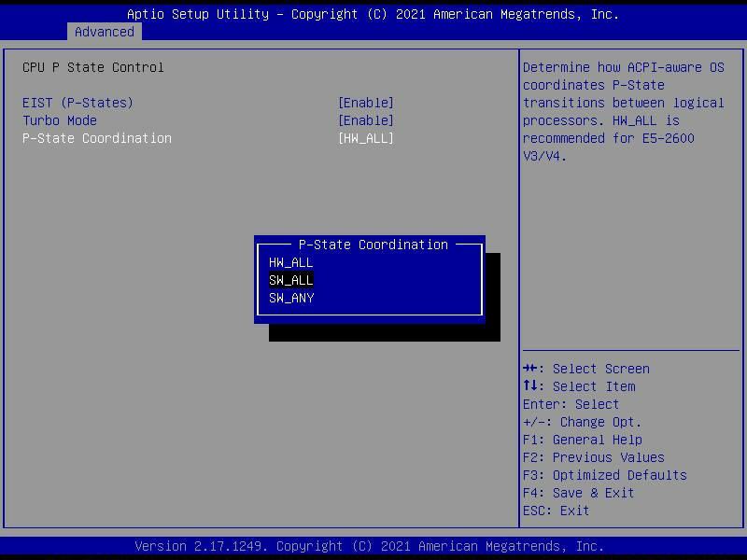The width and height of the screenshot is (747, 560).
Task: Click the P-State Coordination popup title
Action: pos(373,245)
